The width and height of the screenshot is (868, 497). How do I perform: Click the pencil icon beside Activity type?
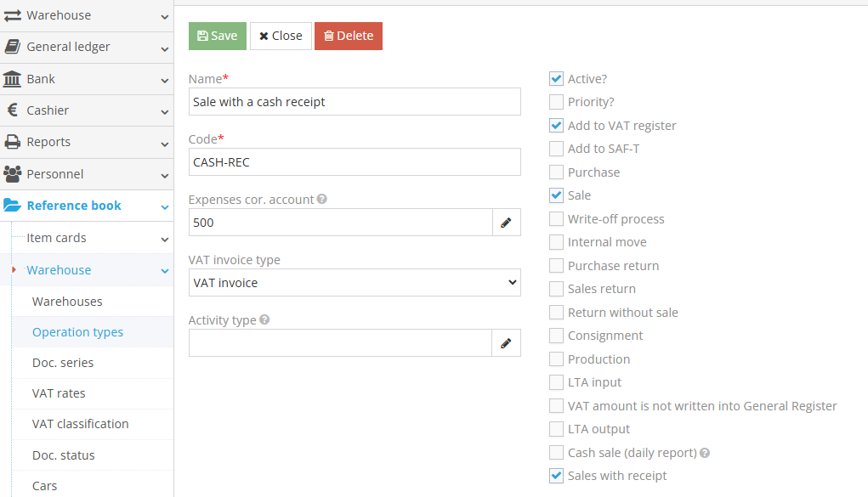[506, 343]
